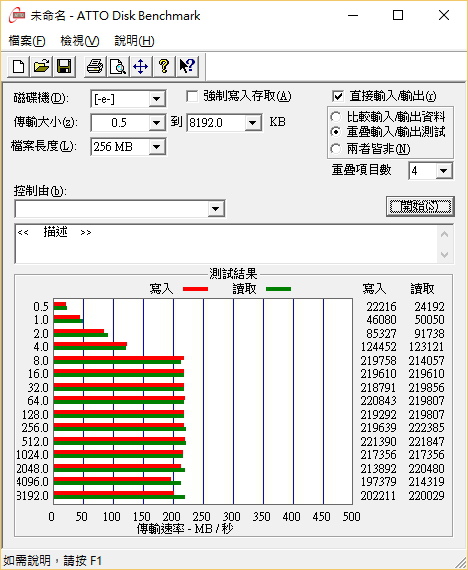Open a file with the folder icon

tap(41, 67)
